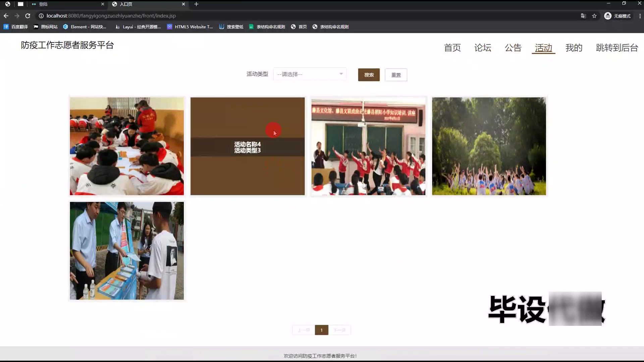Click the 重置 button
The image size is (644, 362).
(x=396, y=75)
